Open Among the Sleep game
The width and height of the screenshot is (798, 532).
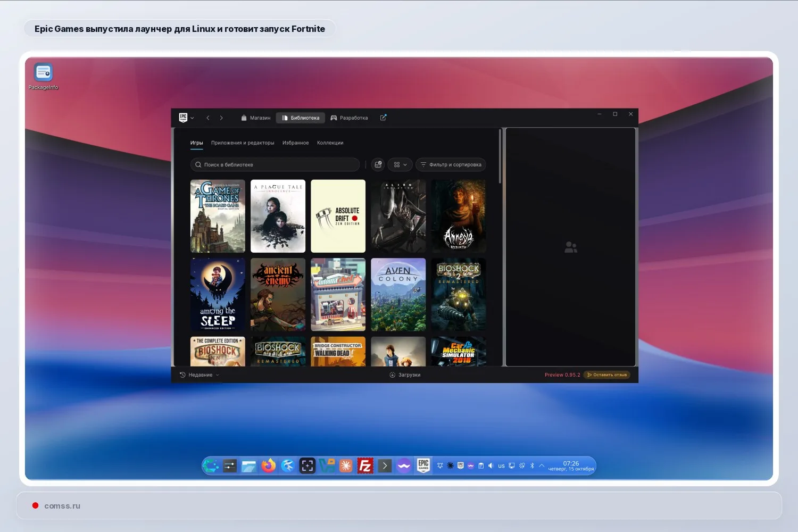[x=218, y=295]
